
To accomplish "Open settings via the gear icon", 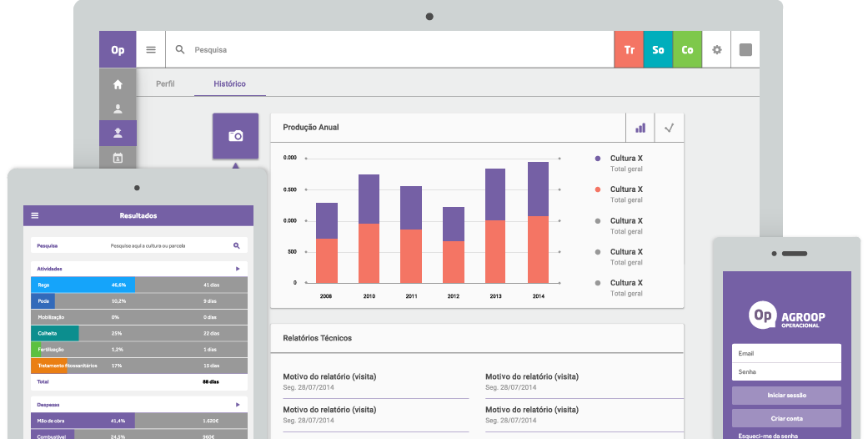I will (717, 49).
